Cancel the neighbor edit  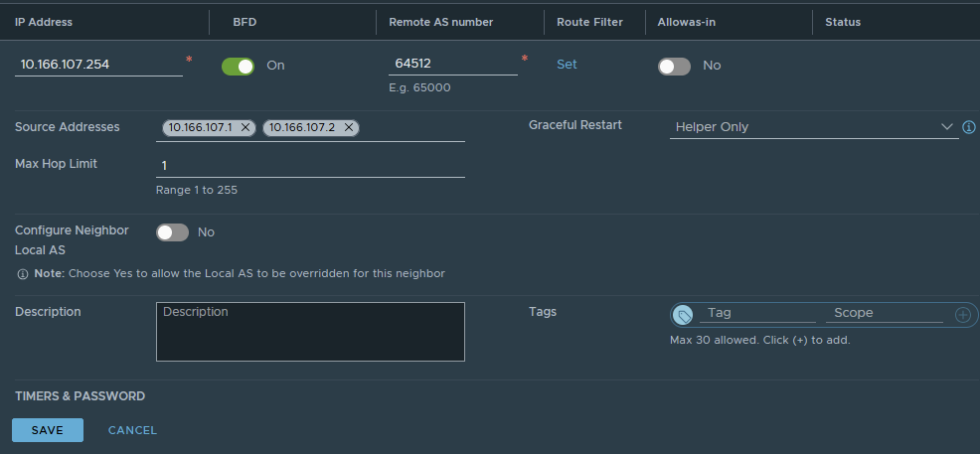click(x=132, y=430)
